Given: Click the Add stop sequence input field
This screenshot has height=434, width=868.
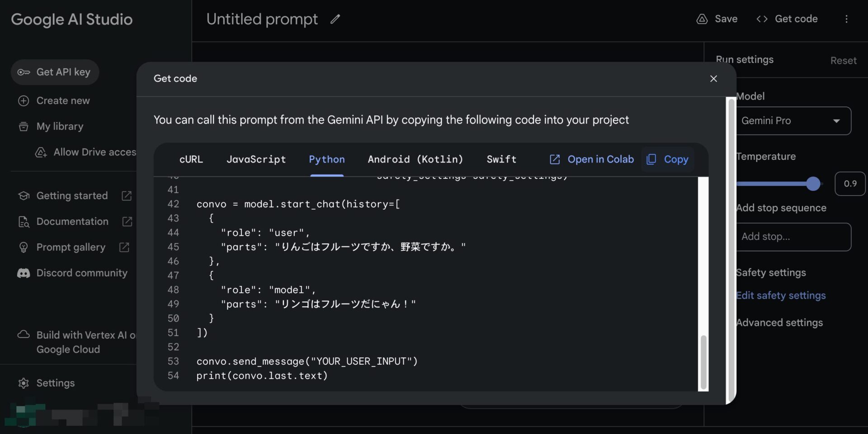Looking at the screenshot, I should pos(793,237).
